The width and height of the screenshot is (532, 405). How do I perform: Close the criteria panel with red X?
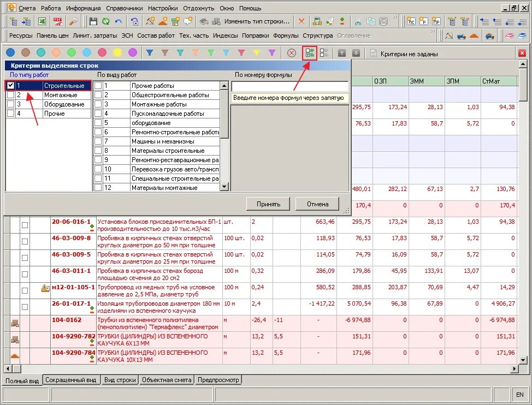point(522,53)
